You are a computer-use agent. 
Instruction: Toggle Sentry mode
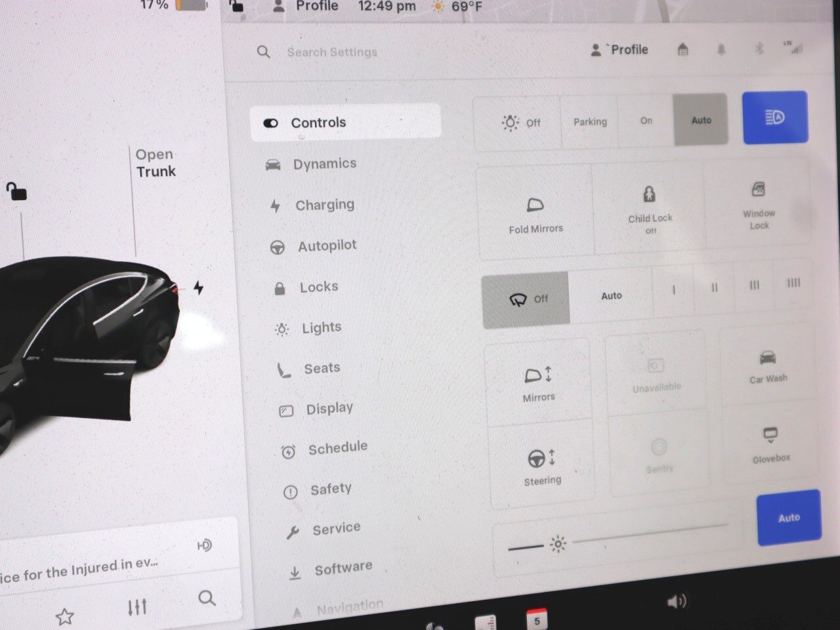click(660, 455)
